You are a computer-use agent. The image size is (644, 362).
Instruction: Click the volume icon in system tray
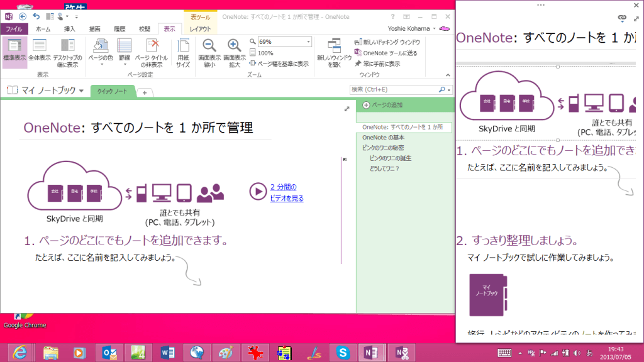pyautogui.click(x=577, y=353)
